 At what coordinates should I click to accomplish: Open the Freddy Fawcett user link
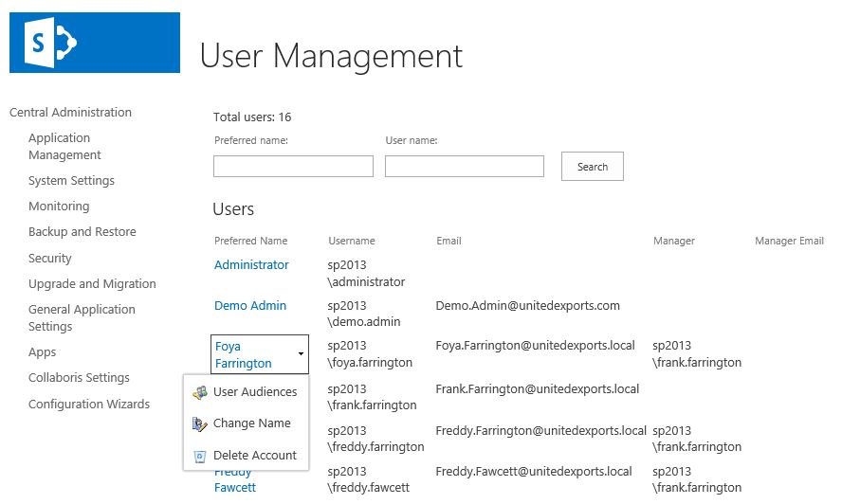point(234,480)
